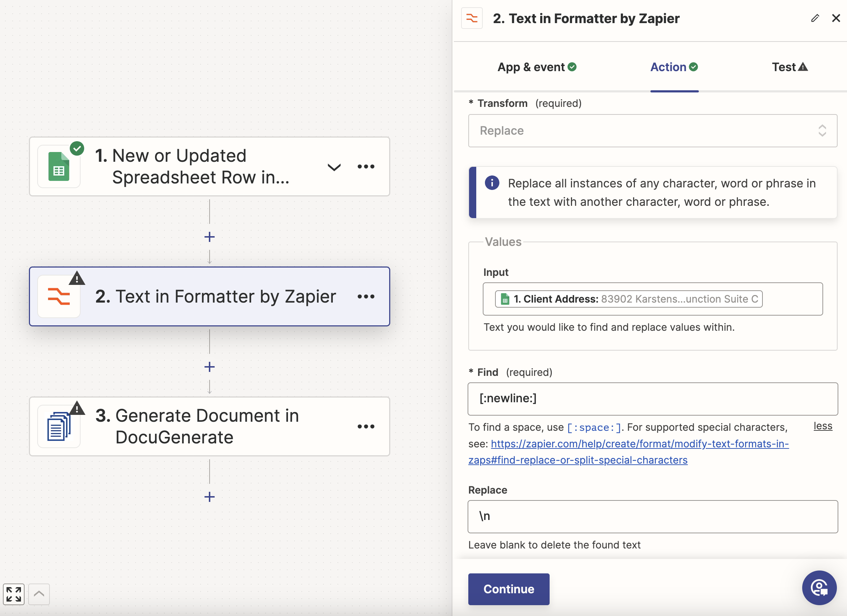The height and width of the screenshot is (616, 847).
Task: Open the help chat bubble
Action: coord(819,587)
